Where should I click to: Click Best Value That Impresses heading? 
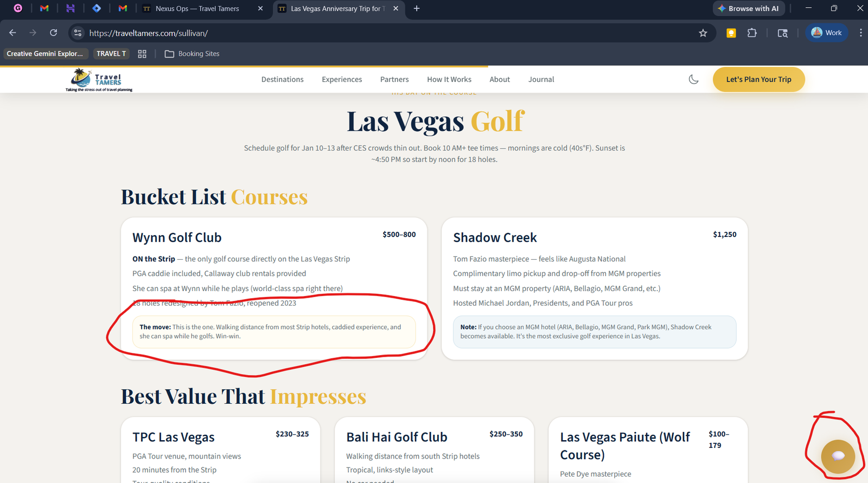tap(244, 396)
